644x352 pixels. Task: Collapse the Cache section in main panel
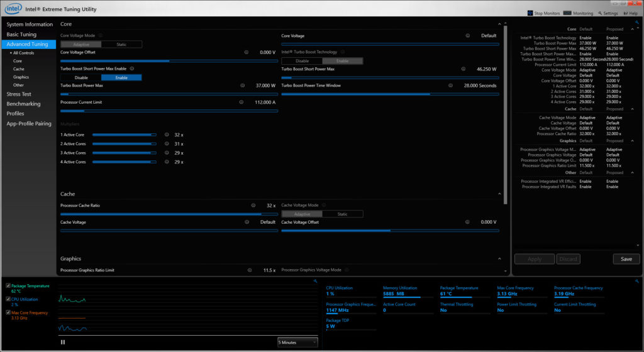pyautogui.click(x=499, y=194)
